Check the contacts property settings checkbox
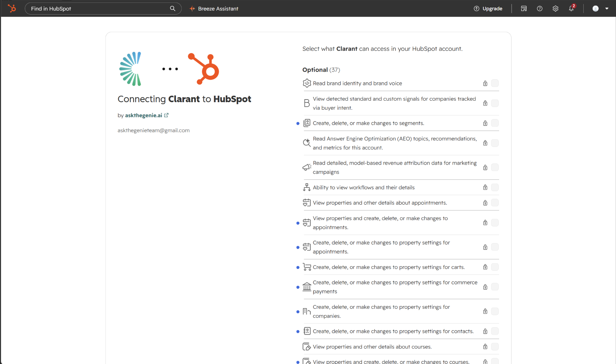616x364 pixels. [x=495, y=331]
